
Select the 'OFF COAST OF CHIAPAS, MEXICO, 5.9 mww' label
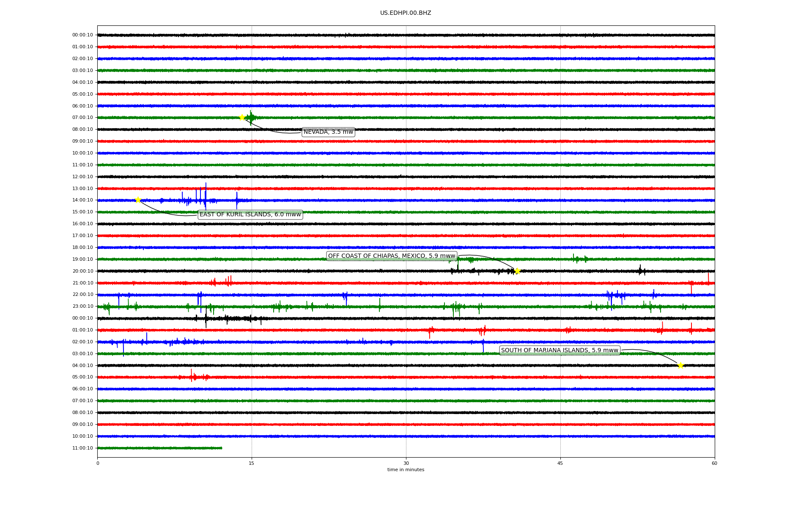(x=392, y=256)
